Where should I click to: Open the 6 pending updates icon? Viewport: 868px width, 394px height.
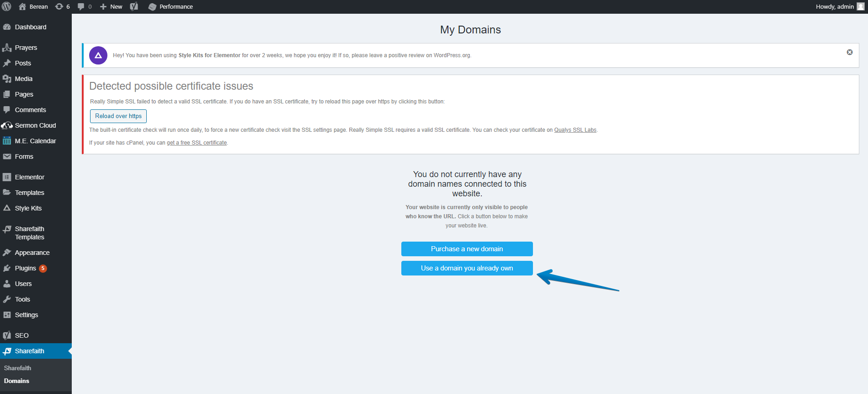point(59,6)
